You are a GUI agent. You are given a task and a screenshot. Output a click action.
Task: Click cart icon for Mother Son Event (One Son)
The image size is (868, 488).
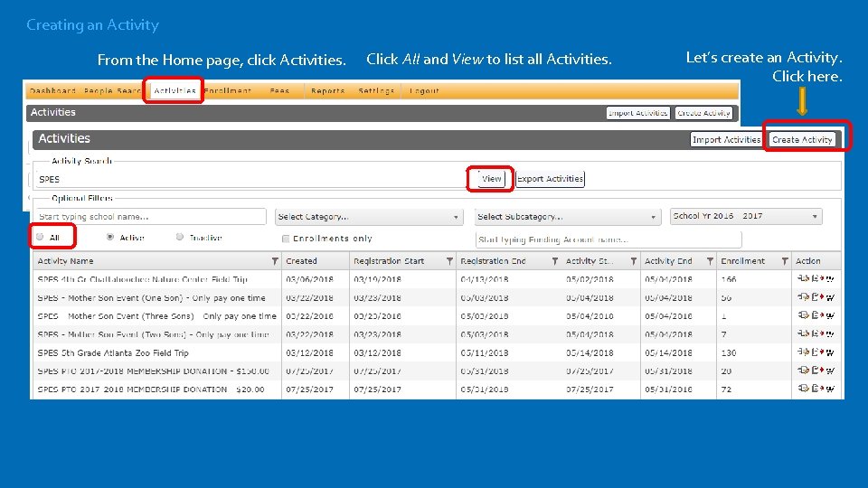(830, 297)
